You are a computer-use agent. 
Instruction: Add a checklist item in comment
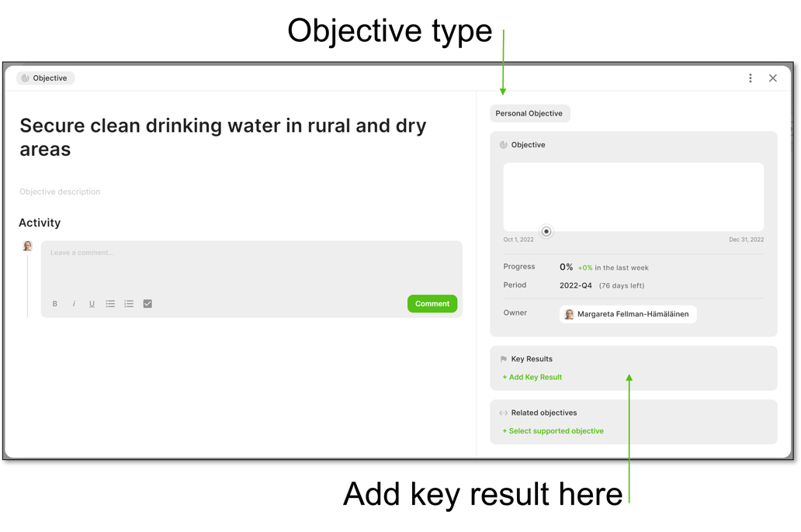147,304
